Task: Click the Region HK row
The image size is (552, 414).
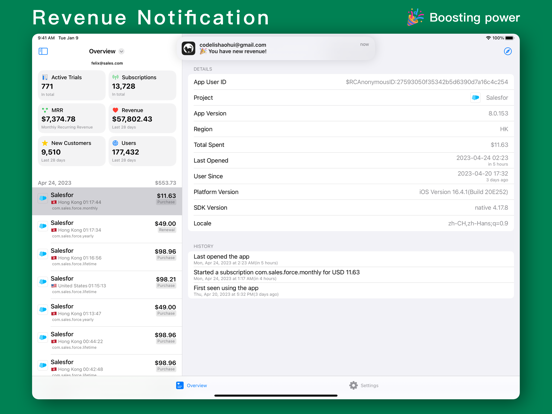Action: tap(351, 129)
